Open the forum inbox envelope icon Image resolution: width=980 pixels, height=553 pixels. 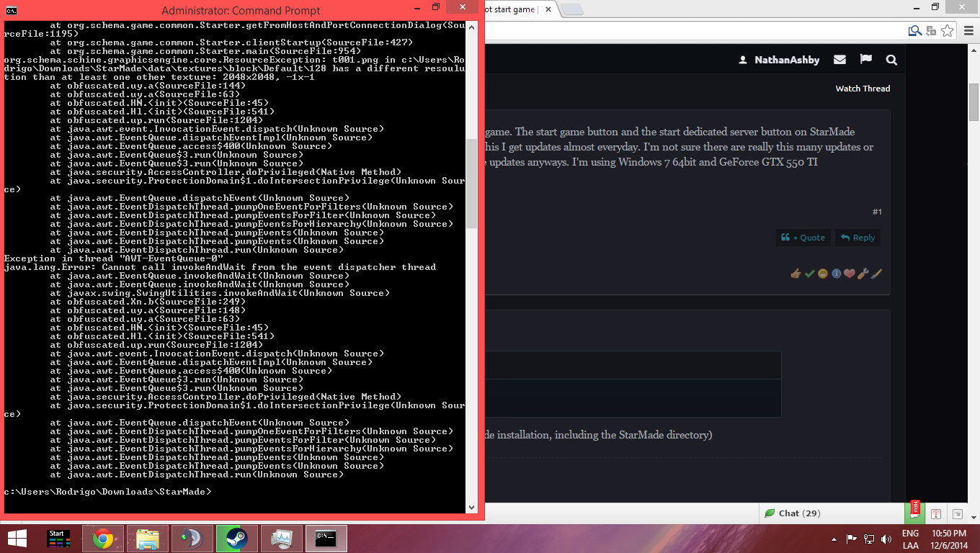pyautogui.click(x=839, y=60)
